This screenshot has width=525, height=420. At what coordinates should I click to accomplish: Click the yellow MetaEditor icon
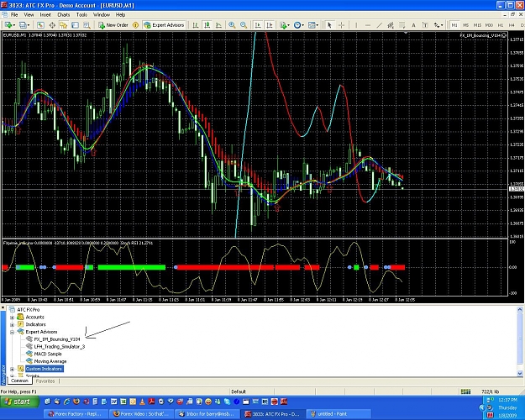click(135, 25)
